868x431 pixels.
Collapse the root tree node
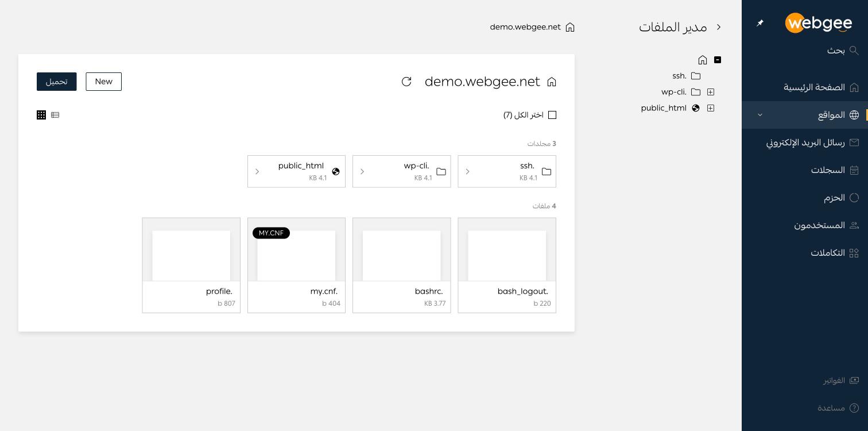pos(718,60)
